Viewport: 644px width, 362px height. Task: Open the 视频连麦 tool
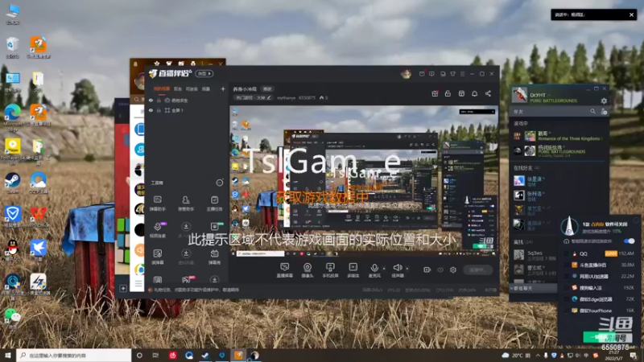(x=157, y=230)
